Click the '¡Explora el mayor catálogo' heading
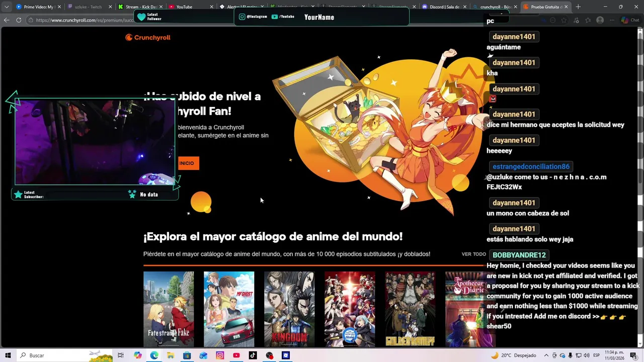 pyautogui.click(x=273, y=236)
